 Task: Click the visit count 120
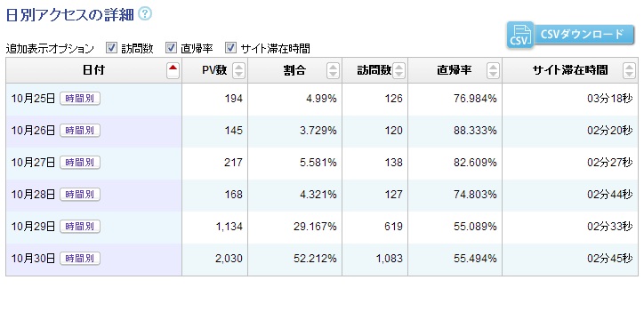click(393, 131)
